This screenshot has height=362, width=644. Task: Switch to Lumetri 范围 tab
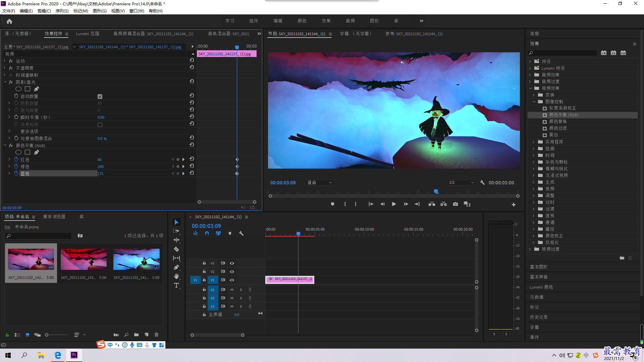(x=88, y=34)
